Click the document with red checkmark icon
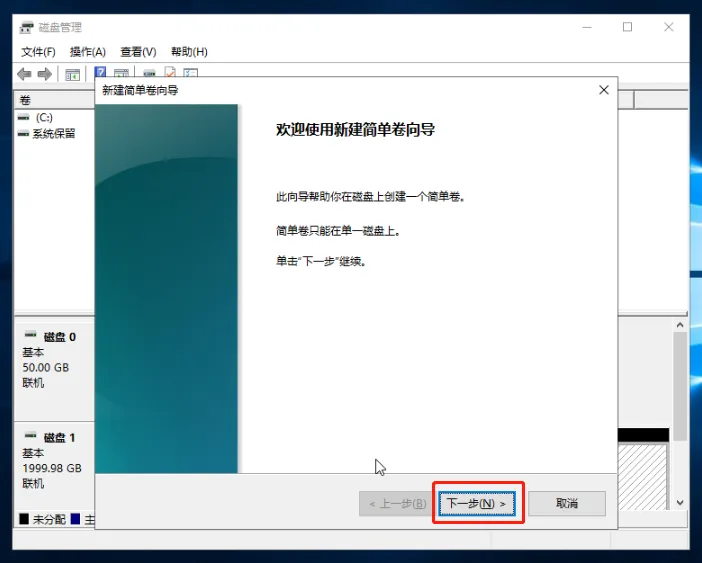 (x=170, y=72)
